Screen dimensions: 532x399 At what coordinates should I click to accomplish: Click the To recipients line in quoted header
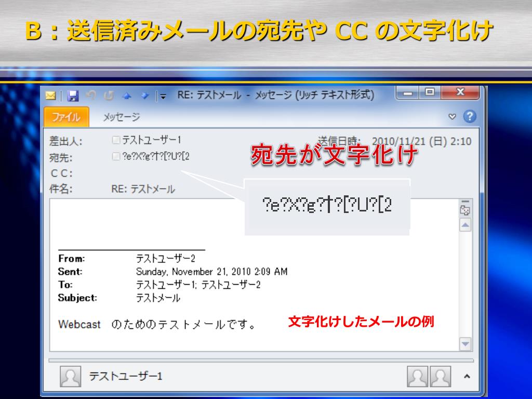(x=198, y=285)
